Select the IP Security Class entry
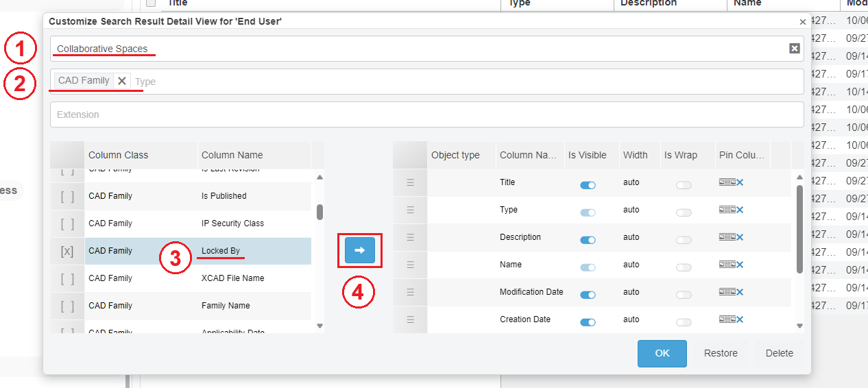 [232, 223]
